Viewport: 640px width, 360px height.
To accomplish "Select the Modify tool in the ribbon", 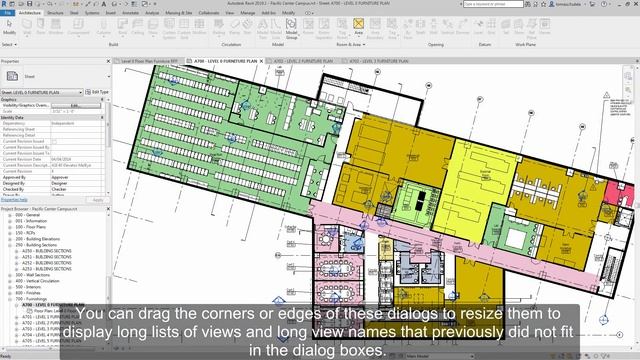I will click(x=9, y=27).
